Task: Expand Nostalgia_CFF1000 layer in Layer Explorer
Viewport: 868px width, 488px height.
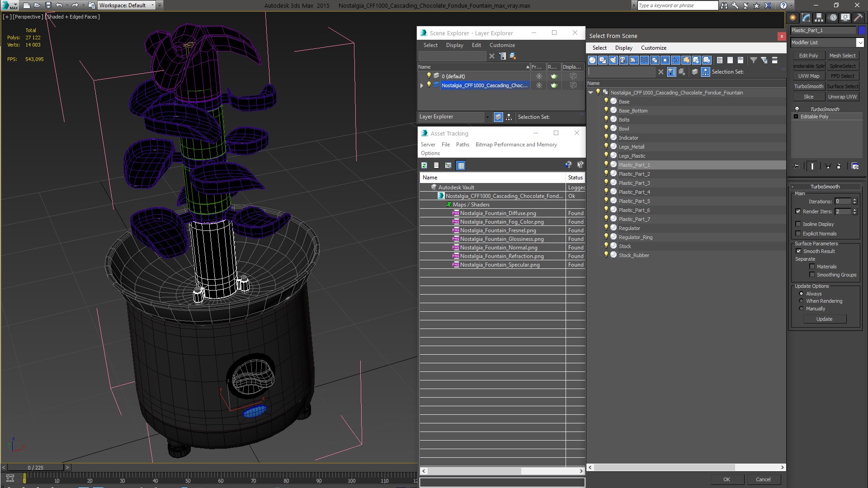Action: (x=422, y=85)
